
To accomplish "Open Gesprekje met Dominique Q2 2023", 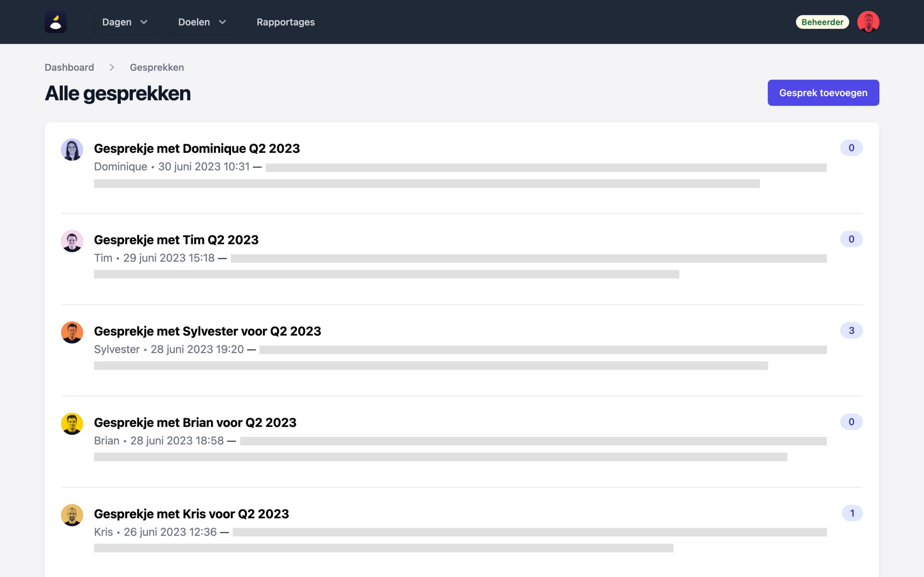I will pos(197,148).
